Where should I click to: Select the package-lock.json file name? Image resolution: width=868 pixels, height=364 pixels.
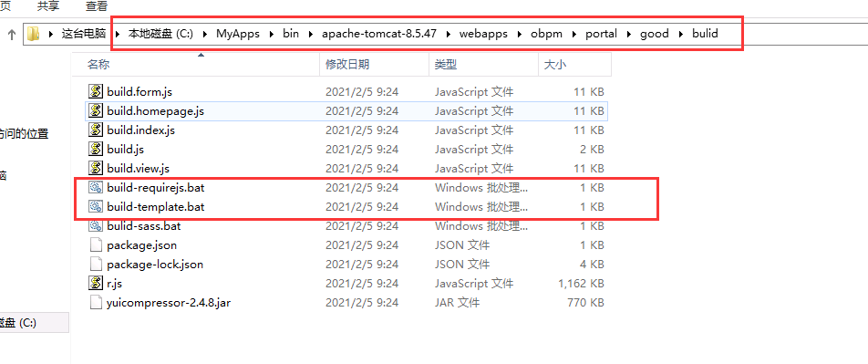pyautogui.click(x=155, y=265)
